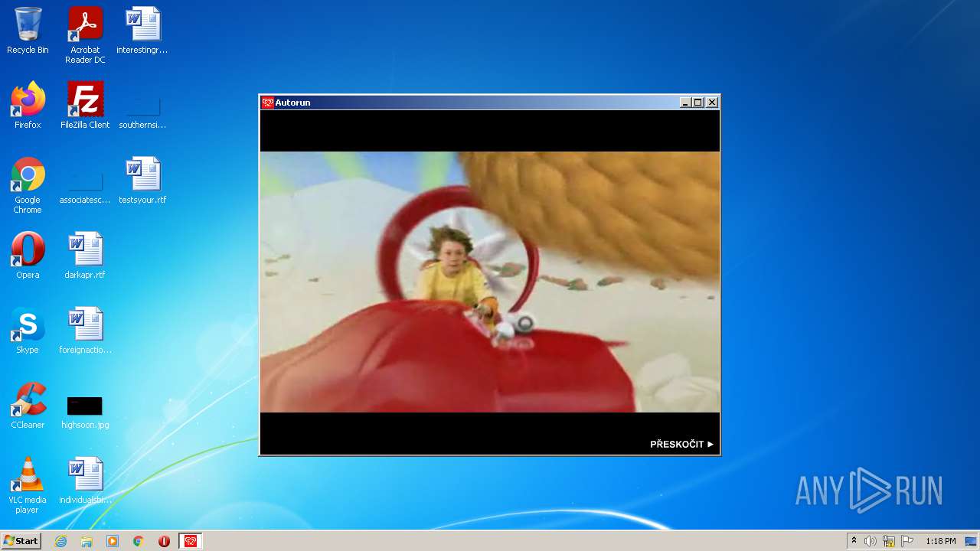The image size is (980, 551).
Task: Select Google Chrome desktop shortcut
Action: pyautogui.click(x=28, y=185)
